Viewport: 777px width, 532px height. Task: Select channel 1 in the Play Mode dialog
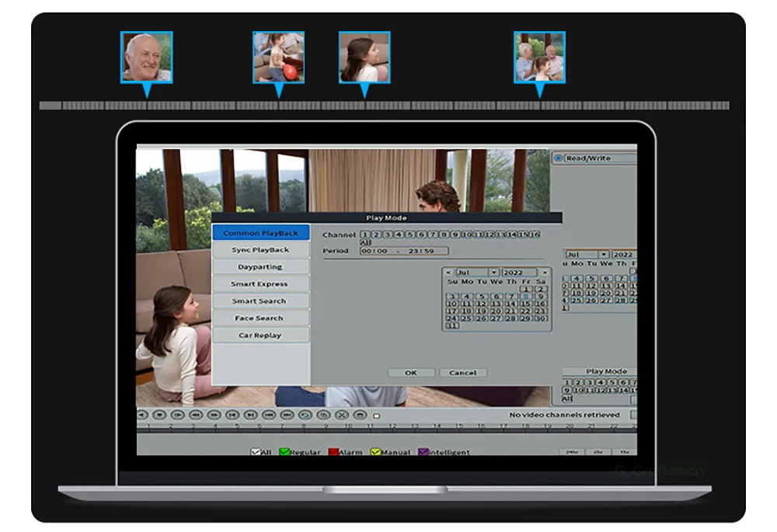pos(365,235)
